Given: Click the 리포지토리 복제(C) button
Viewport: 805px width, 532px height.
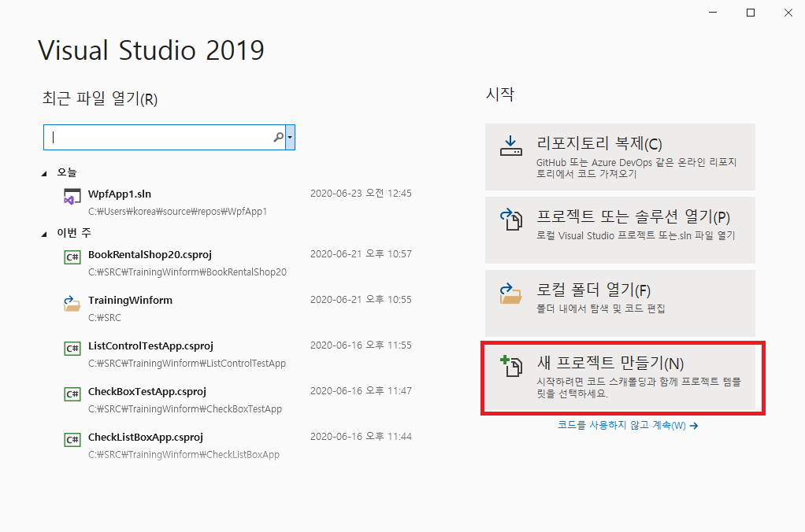Looking at the screenshot, I should 620,157.
